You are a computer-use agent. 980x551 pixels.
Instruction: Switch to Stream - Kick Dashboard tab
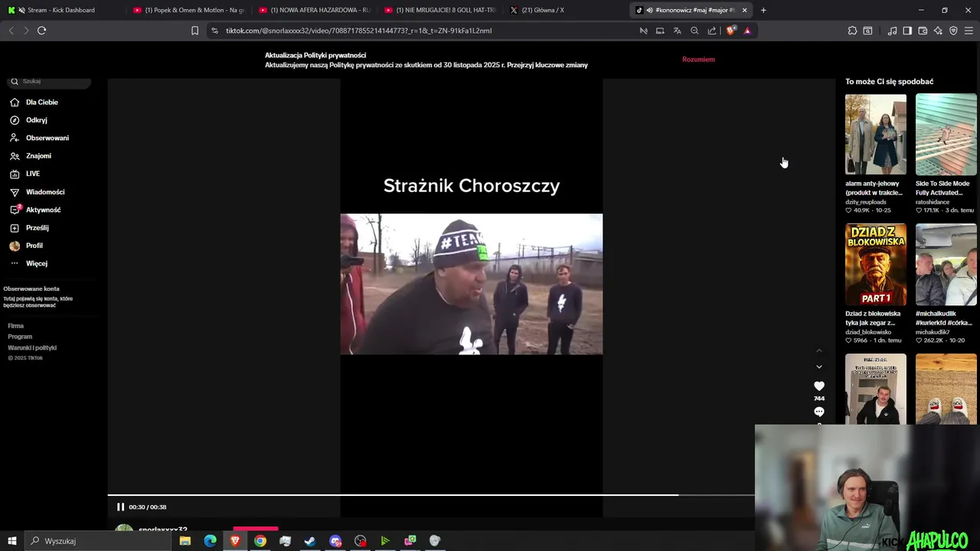point(61,10)
